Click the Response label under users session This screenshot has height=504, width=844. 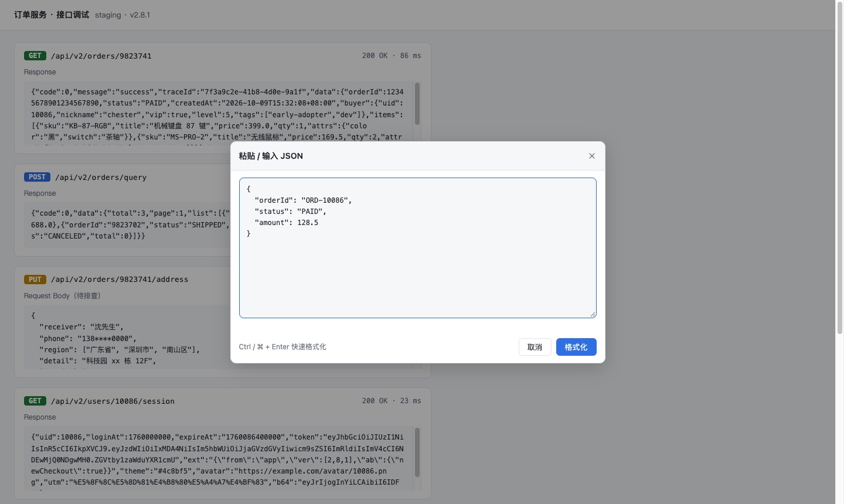[40, 417]
